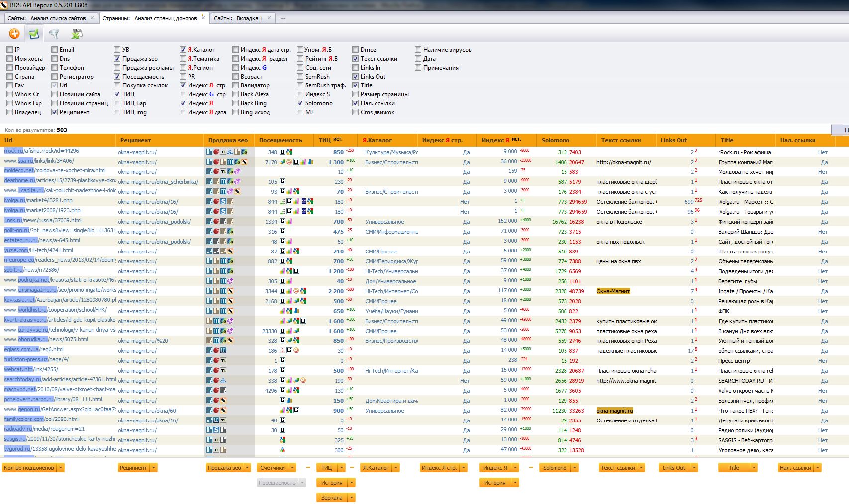849x504 pixels.
Task: Click the blue 'm' icon in ssa.ru row
Action: click(x=230, y=162)
